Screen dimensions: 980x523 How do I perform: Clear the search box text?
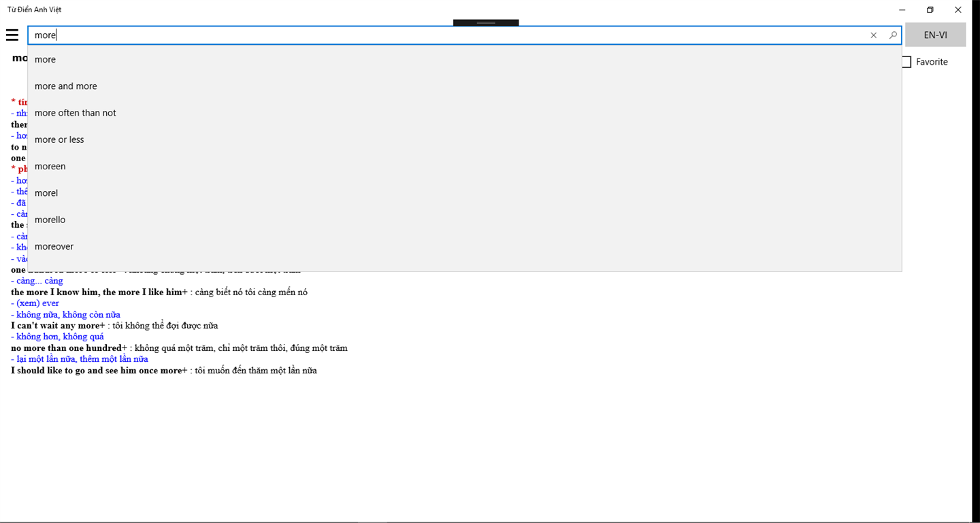[874, 35]
